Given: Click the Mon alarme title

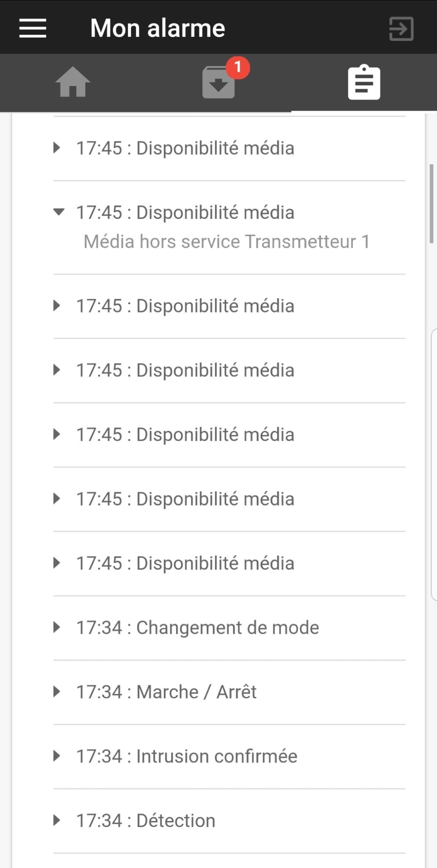Looking at the screenshot, I should [x=158, y=28].
